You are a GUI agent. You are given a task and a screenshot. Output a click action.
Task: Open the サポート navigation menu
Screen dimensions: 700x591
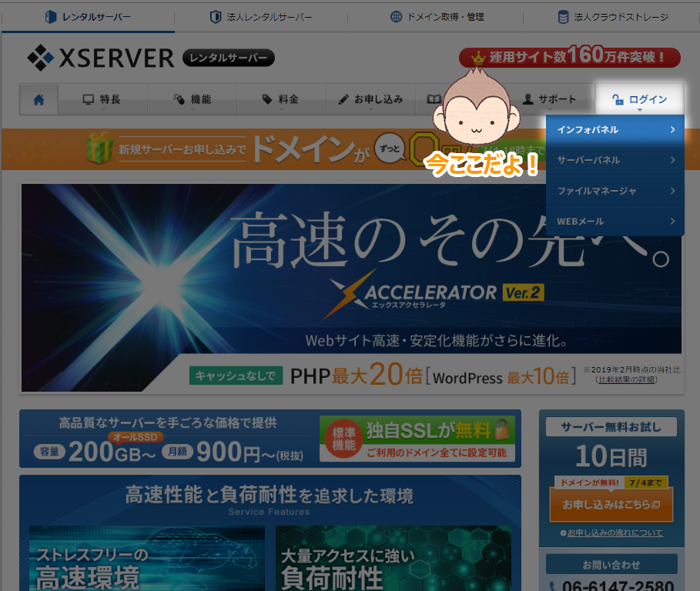(549, 99)
